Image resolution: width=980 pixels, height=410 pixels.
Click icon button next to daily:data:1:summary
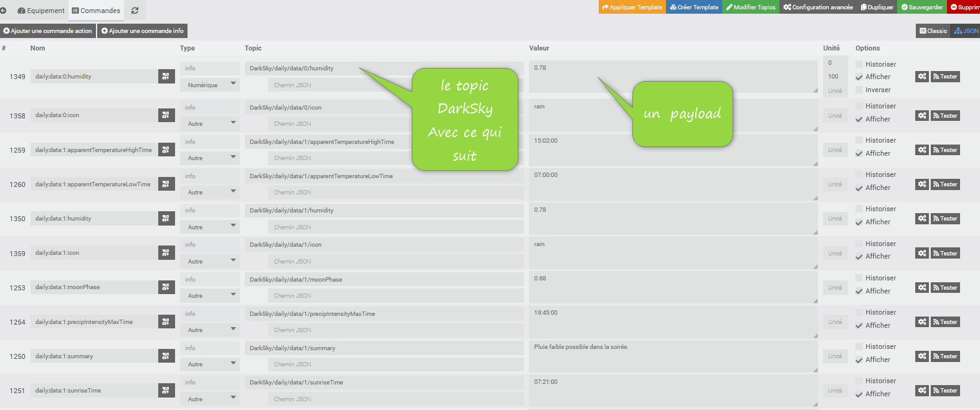(x=166, y=356)
